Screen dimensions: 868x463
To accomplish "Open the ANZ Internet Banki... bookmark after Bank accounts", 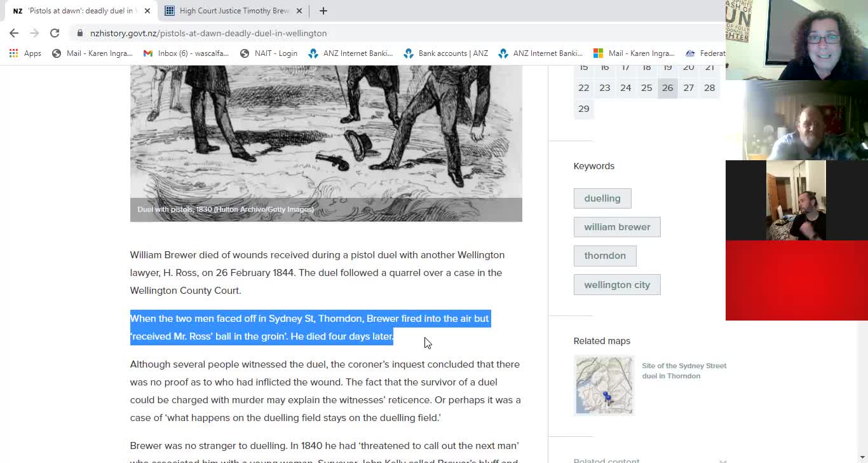I will point(540,53).
